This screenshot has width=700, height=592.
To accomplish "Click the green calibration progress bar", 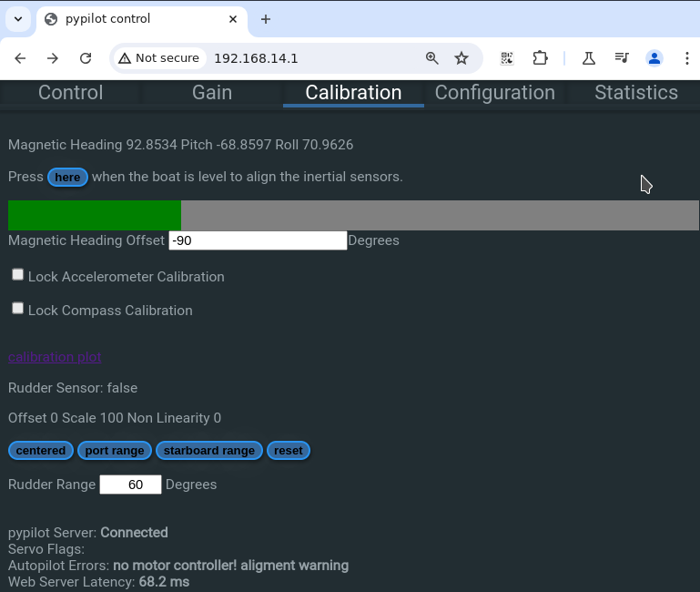I will click(95, 216).
